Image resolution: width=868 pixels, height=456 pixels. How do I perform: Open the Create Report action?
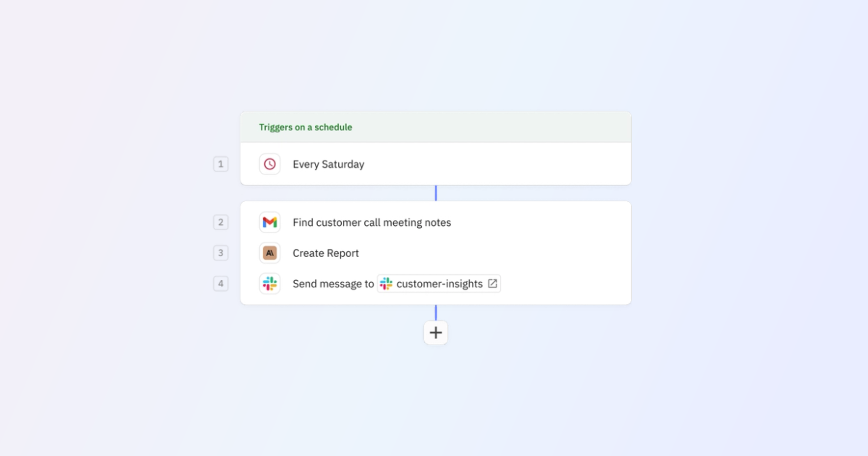point(325,253)
